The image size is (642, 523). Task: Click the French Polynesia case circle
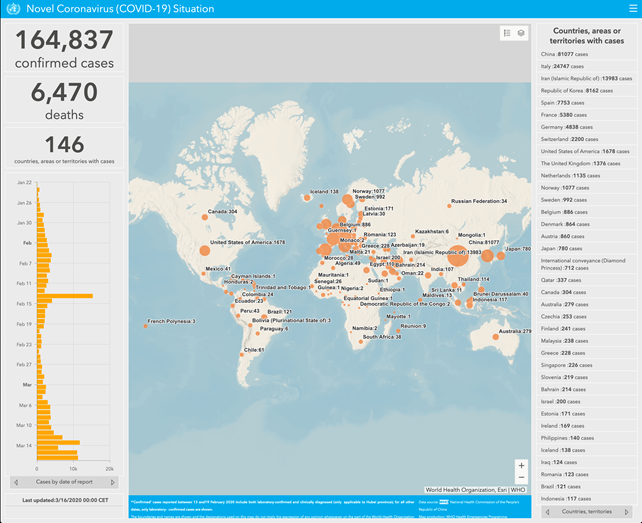[145, 326]
